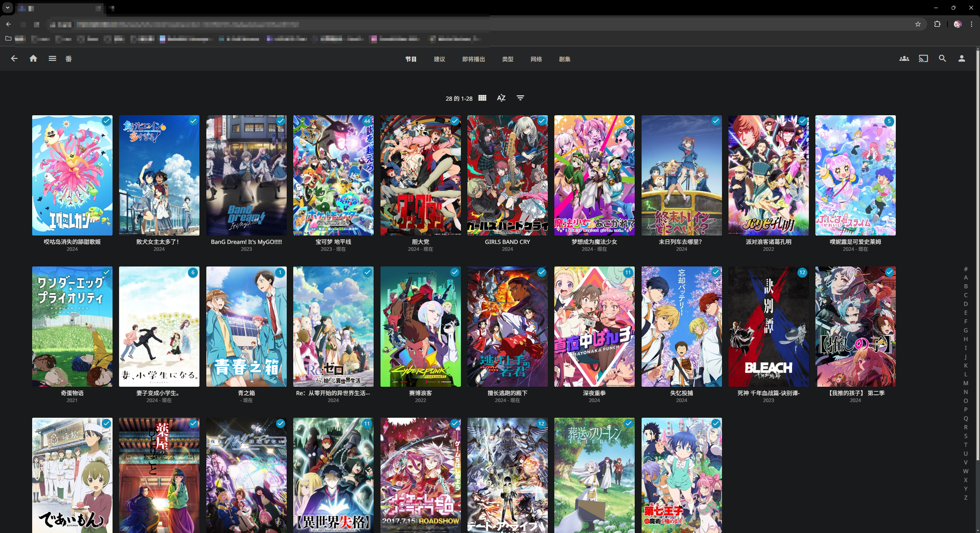Click the page vertical scrollbar
Screen dimensions: 980x533
(977, 255)
